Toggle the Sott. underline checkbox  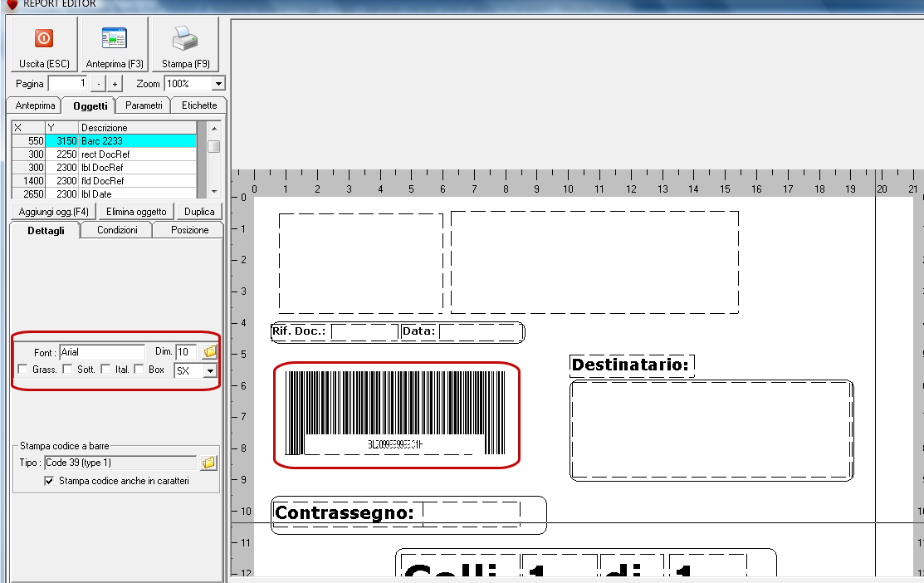point(67,369)
